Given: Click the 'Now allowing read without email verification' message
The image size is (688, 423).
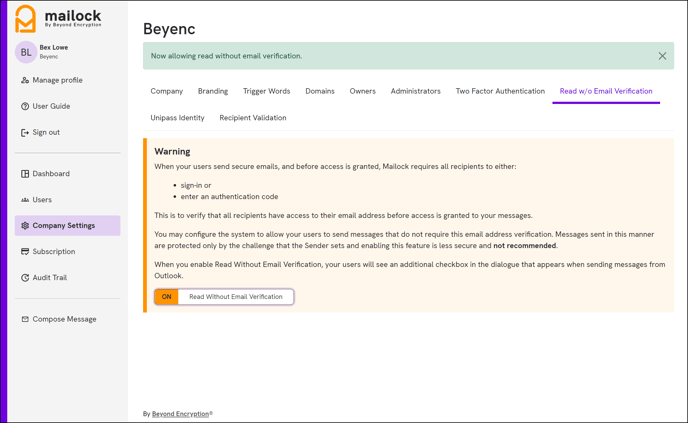Looking at the screenshot, I should pos(226,56).
